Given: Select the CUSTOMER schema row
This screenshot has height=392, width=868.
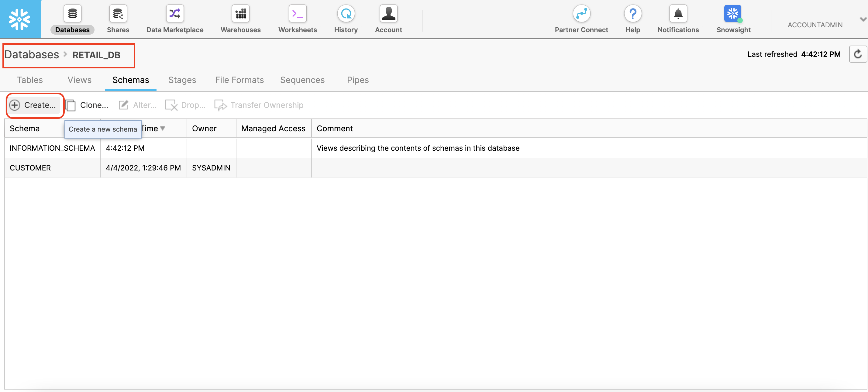Looking at the screenshot, I should tap(435, 168).
